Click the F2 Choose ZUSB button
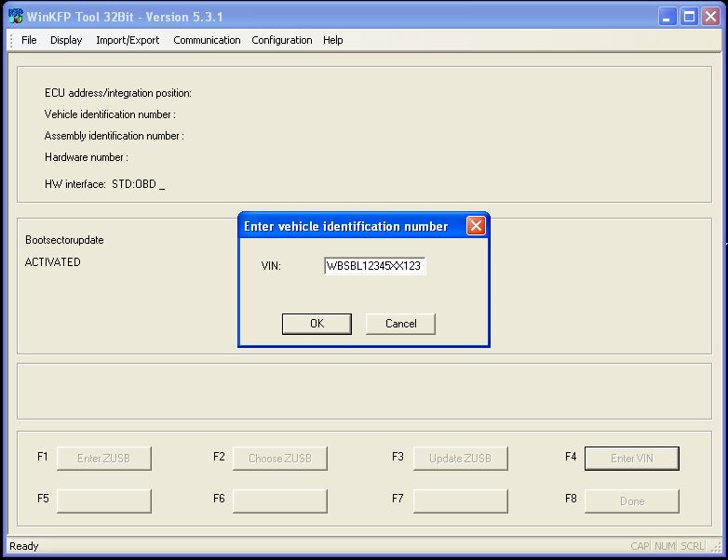The height and width of the screenshot is (560, 728). coord(280,459)
